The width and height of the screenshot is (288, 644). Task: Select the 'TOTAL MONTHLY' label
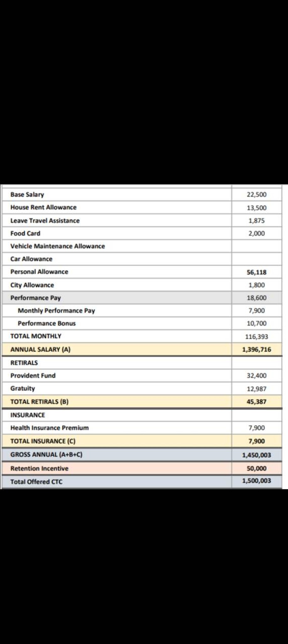[x=36, y=336]
